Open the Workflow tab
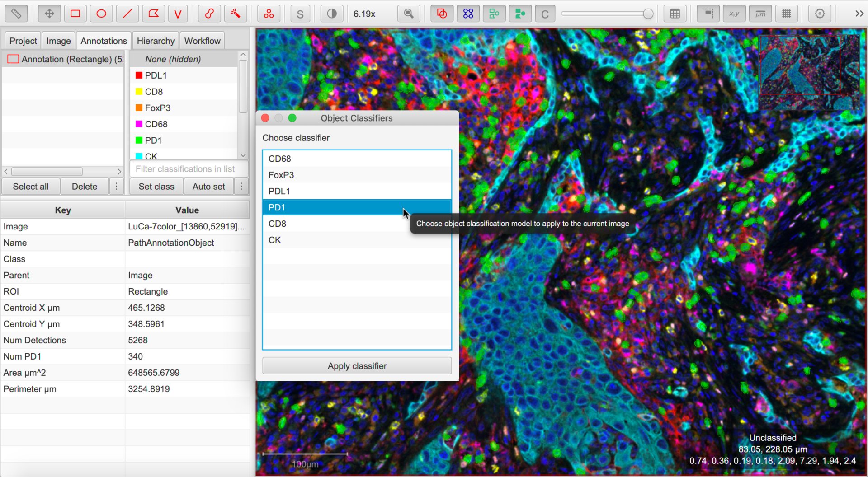The image size is (868, 477). tap(202, 41)
